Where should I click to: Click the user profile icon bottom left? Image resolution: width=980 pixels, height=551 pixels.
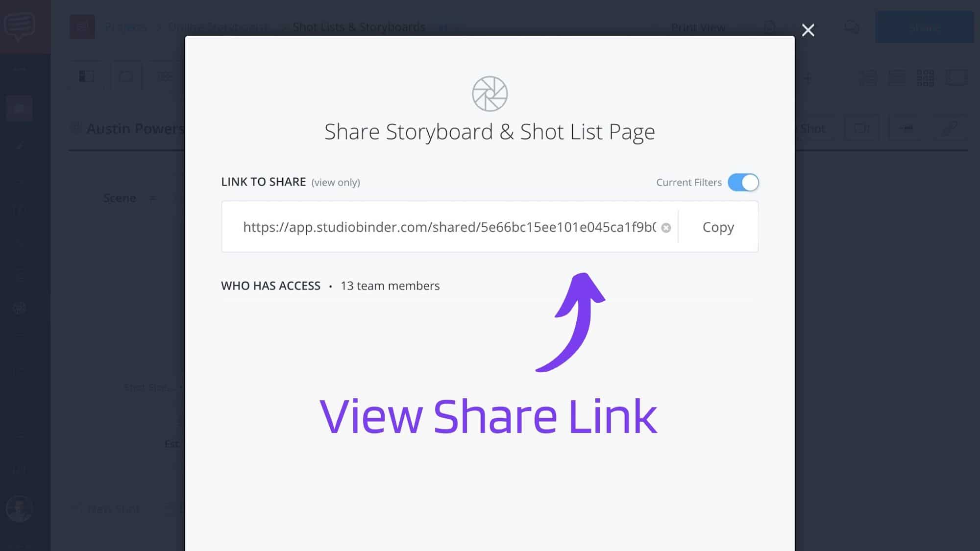click(19, 508)
